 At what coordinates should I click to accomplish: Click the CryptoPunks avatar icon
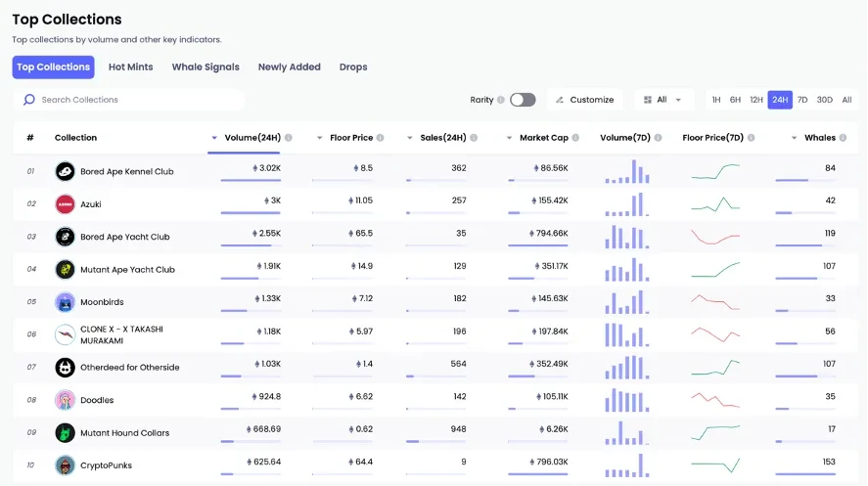65,464
